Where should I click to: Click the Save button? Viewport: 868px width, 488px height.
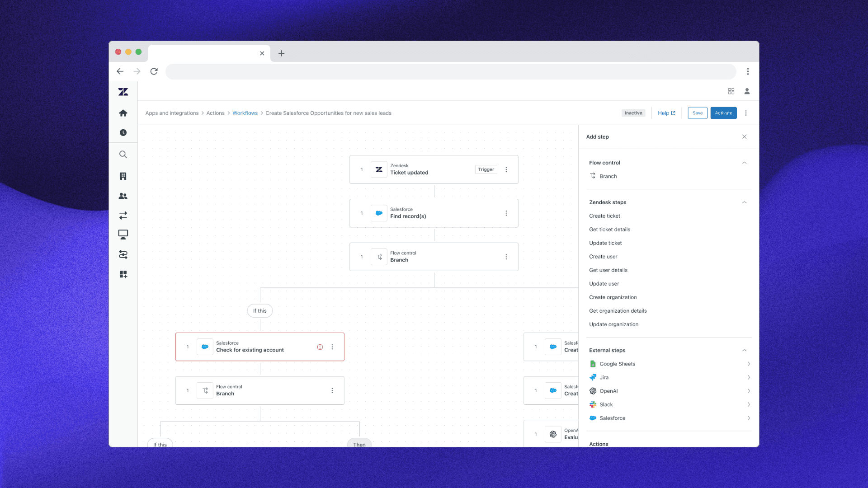[x=697, y=113]
